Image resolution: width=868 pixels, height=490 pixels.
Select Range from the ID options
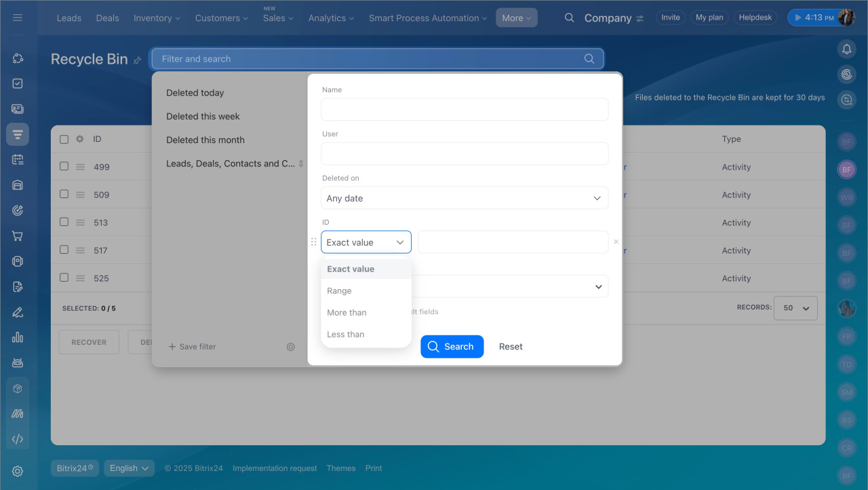[339, 291]
